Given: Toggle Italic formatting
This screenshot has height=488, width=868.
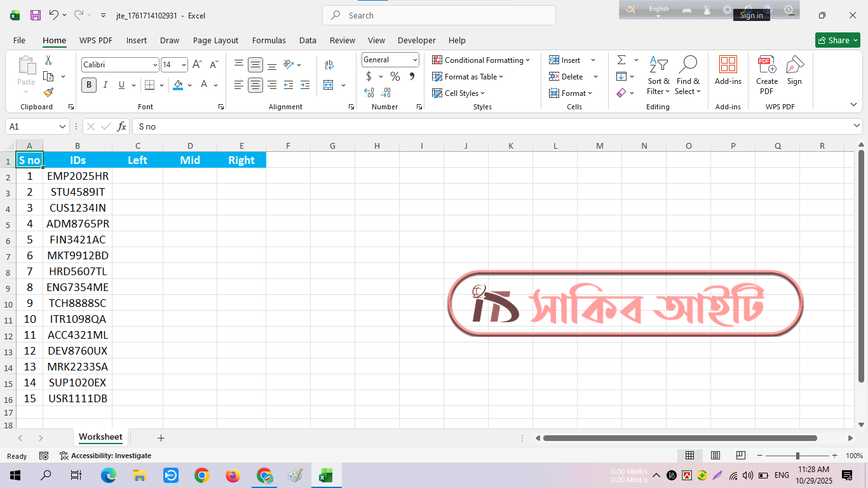Looking at the screenshot, I should [105, 85].
